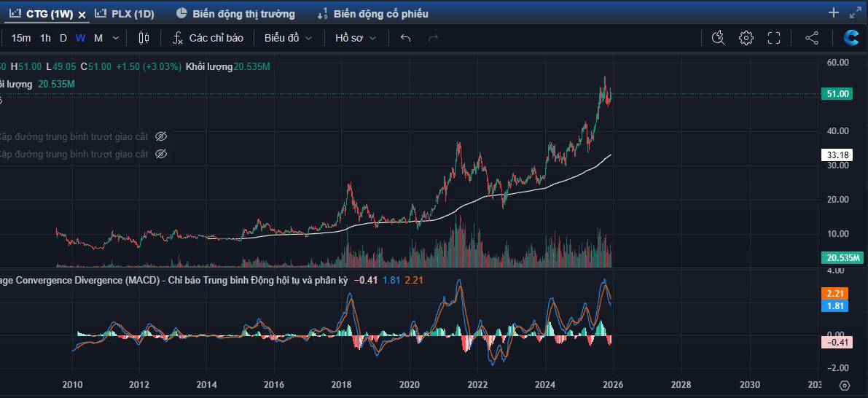Viewport: 868px width, 398px height.
Task: Click the share chart icon
Action: click(x=812, y=38)
